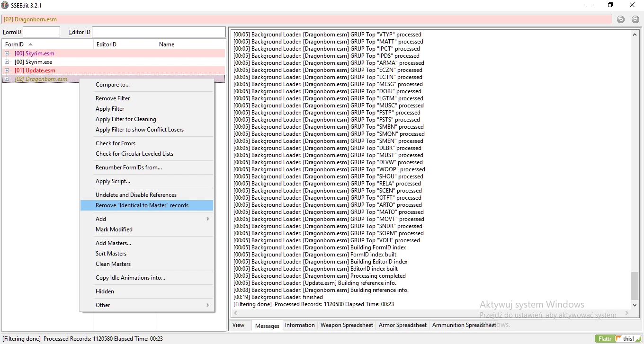Screen dimensions: 644x344
Task: Click the "Filtering done" status bar text
Action: (x=83, y=339)
